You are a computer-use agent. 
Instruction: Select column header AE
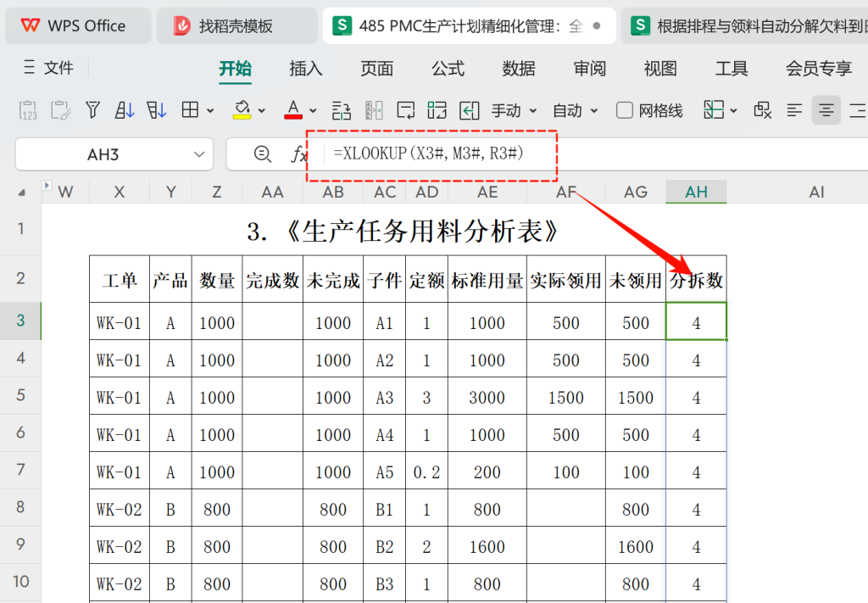pos(487,192)
